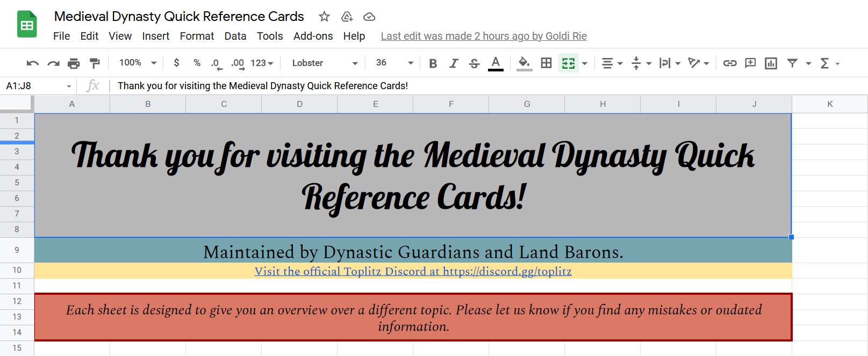Select column A header
The width and height of the screenshot is (868, 356).
tap(72, 104)
